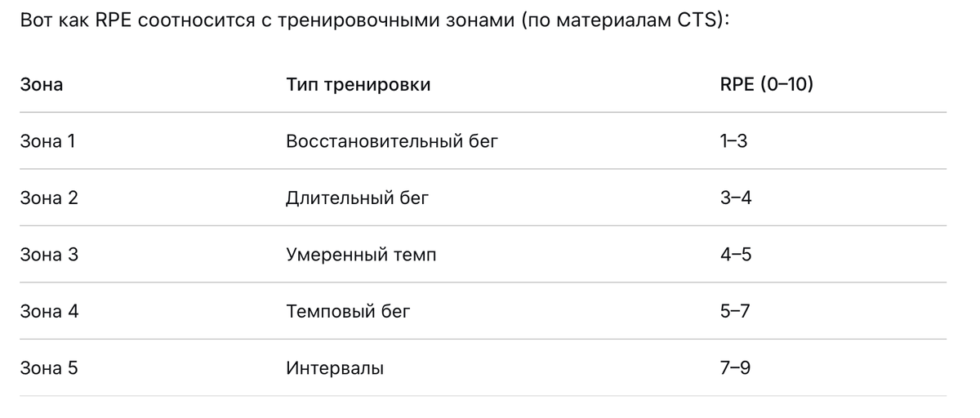Image resolution: width=980 pixels, height=418 pixels.
Task: Click the 'Зона 3' cell
Action: (x=49, y=255)
